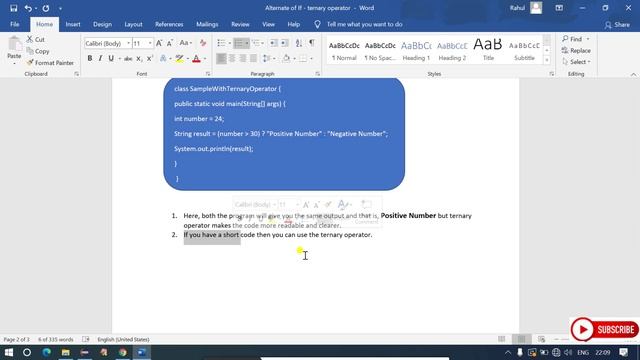Viewport: 640px width, 360px height.
Task: Apply the Normal style
Action: pyautogui.click(x=344, y=51)
